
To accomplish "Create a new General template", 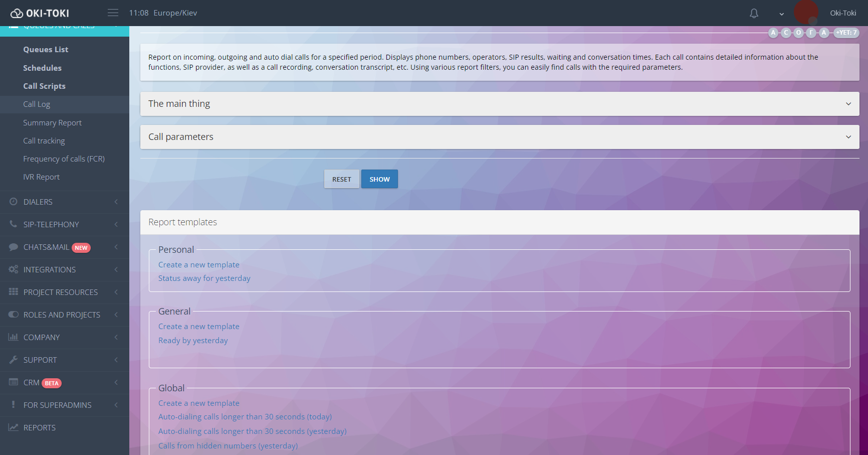I will pyautogui.click(x=199, y=327).
